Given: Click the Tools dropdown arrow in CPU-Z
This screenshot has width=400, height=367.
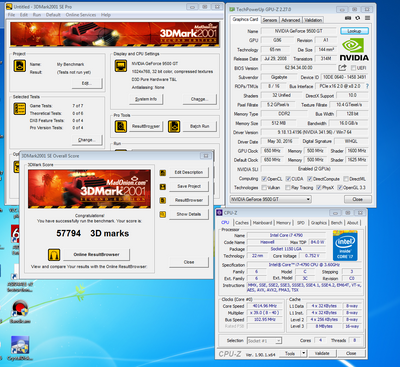Looking at the screenshot, I should pos(304,353).
